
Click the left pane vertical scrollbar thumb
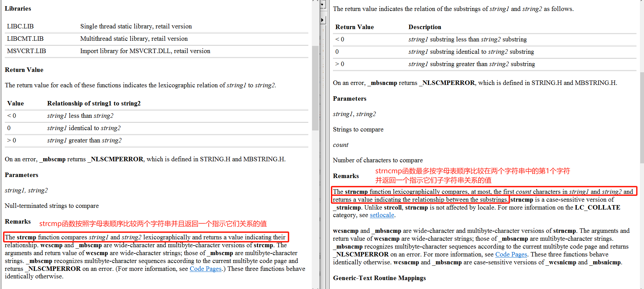[315, 88]
